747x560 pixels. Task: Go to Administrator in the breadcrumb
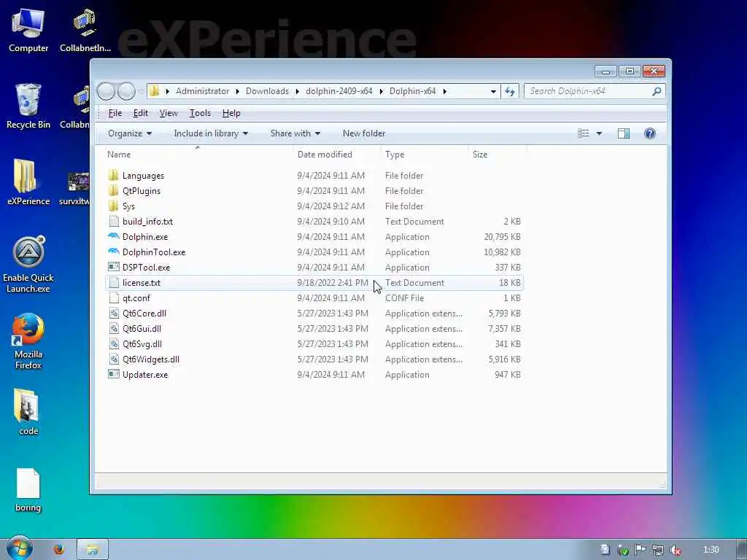(202, 91)
